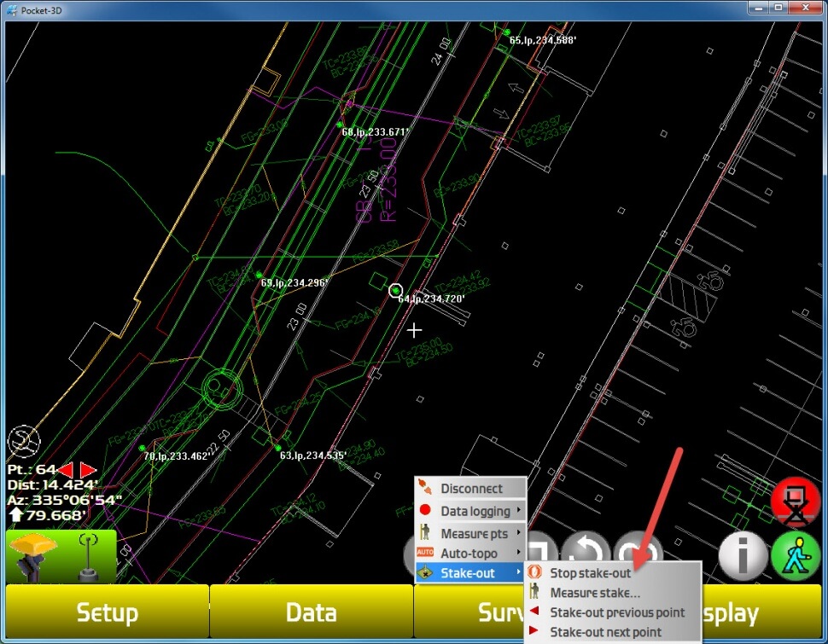This screenshot has width=828, height=644.
Task: Open the Data menu button
Action: point(311,612)
